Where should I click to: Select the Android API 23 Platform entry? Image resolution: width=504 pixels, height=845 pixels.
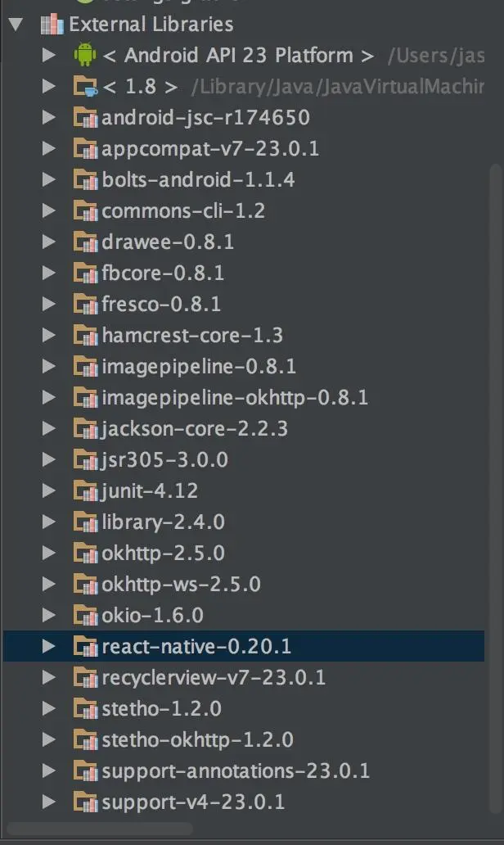click(x=238, y=56)
